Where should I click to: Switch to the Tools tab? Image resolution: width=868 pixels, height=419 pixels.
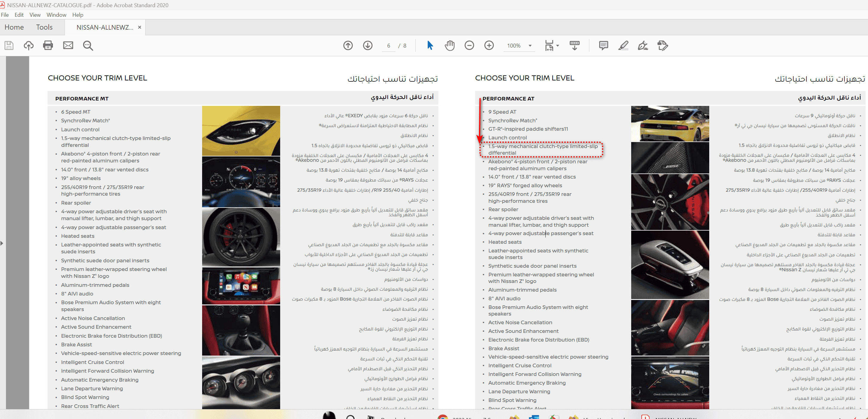[x=45, y=27]
